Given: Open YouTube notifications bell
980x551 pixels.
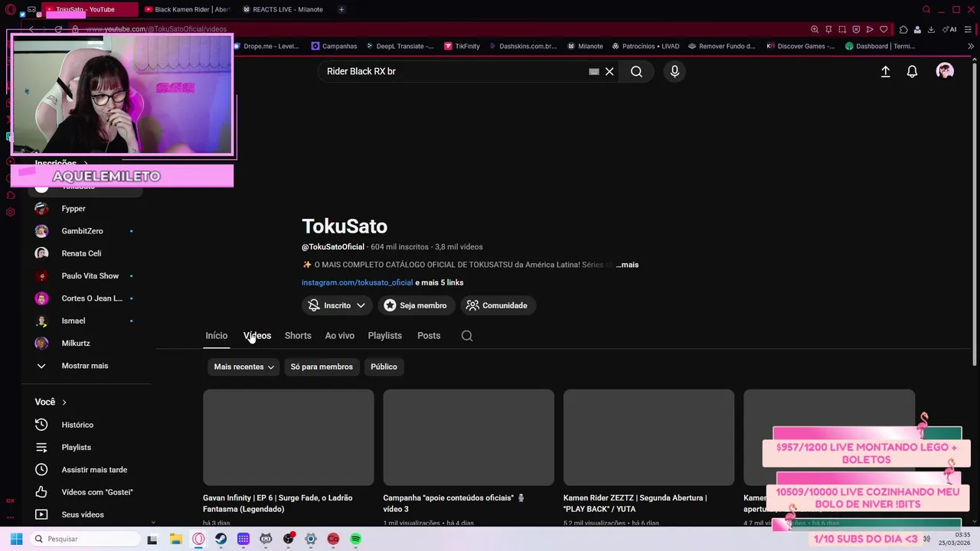Looking at the screenshot, I should tap(912, 71).
